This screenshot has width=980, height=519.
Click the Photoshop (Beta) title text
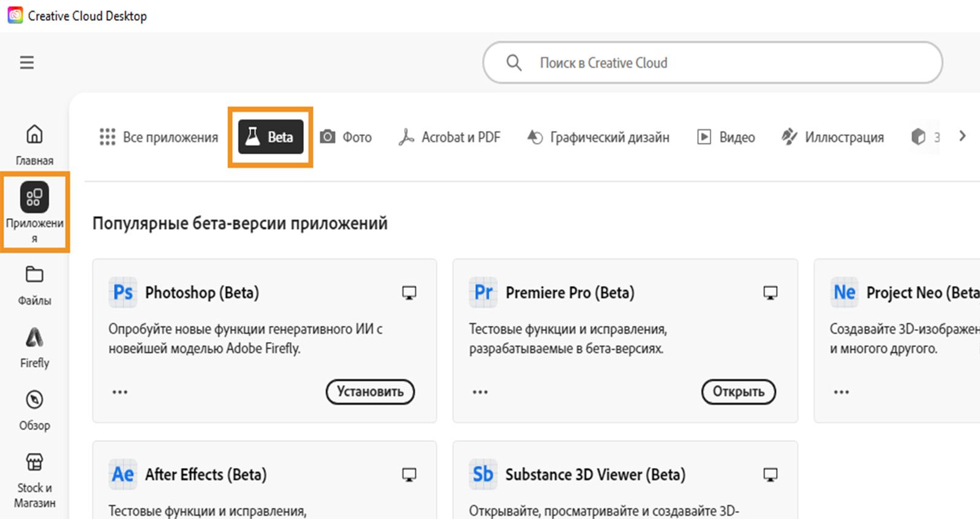tap(202, 293)
